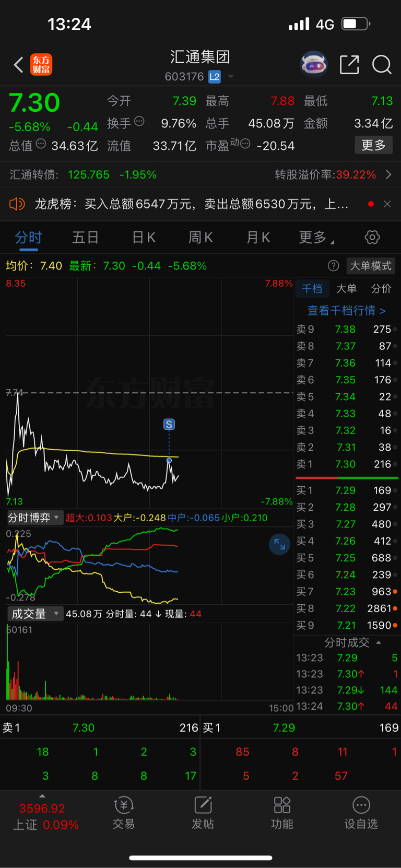Tap bottom 卖1 7.30 queue header

[100, 728]
